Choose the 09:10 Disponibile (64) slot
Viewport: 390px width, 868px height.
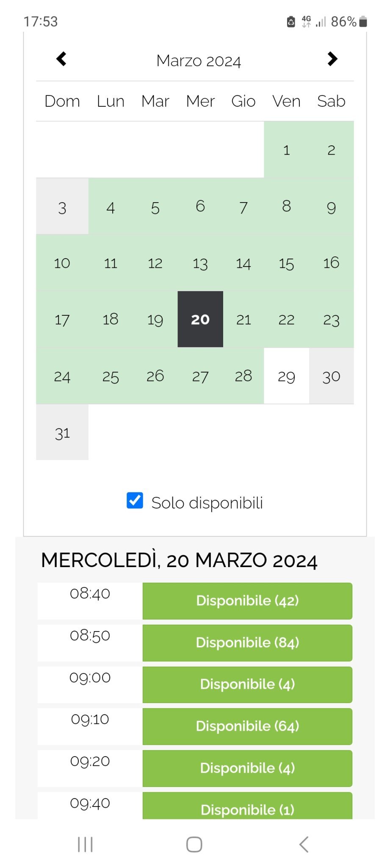[247, 726]
